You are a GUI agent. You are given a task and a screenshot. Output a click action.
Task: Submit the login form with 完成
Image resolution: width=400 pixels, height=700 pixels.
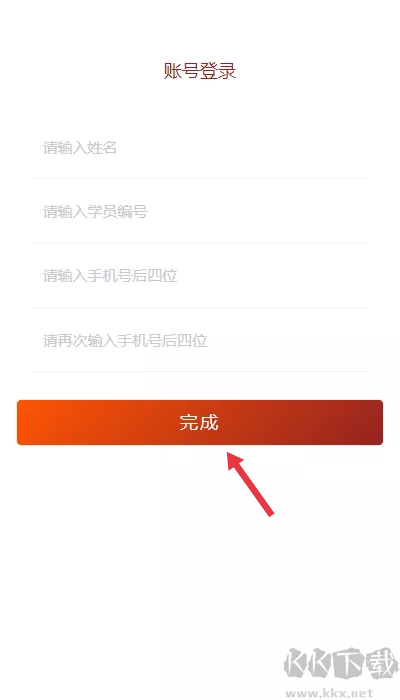coord(200,422)
